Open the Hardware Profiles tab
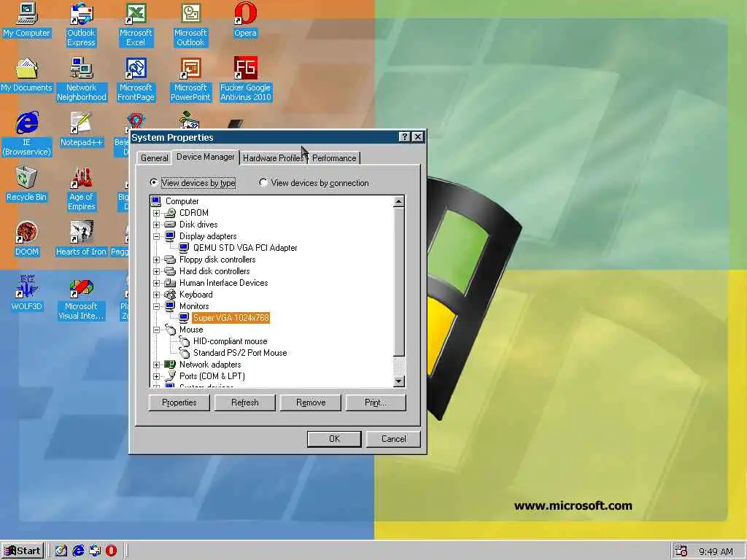This screenshot has height=560, width=747. [273, 158]
